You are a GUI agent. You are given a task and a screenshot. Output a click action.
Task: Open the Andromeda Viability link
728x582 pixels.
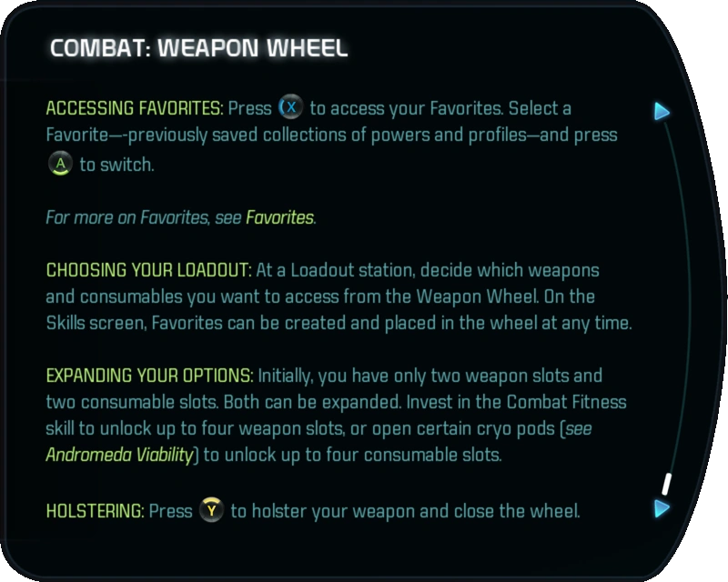119,455
